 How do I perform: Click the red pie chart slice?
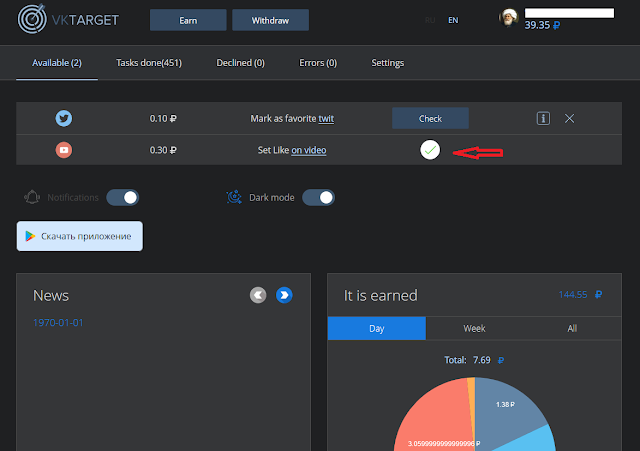[437, 420]
